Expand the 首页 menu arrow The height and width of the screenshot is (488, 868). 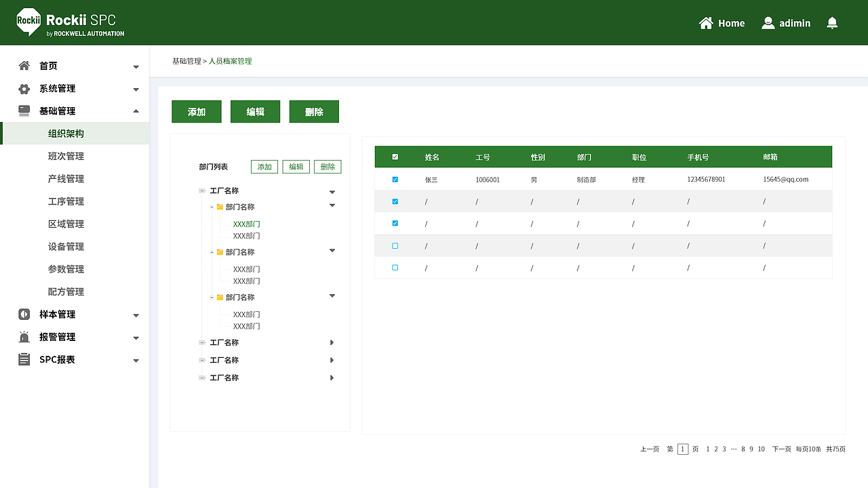pos(136,66)
